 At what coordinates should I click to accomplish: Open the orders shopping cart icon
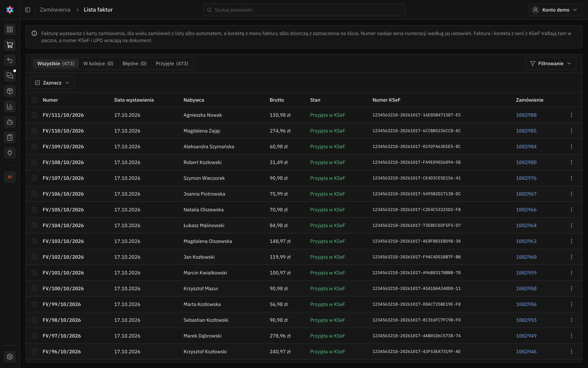(x=10, y=45)
